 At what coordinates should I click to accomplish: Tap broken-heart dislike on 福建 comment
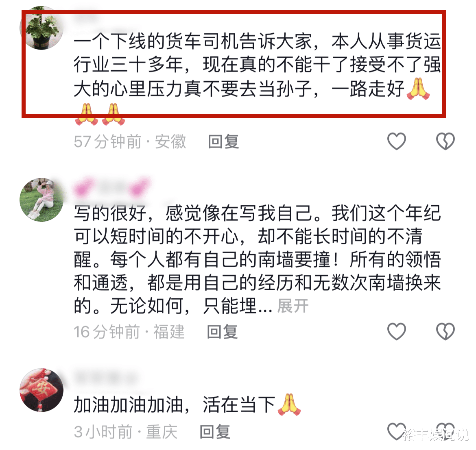tap(445, 331)
